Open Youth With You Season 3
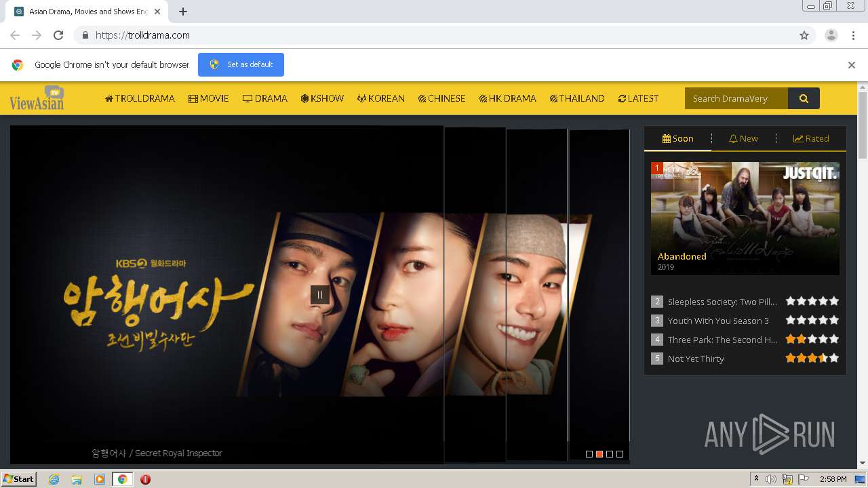 coord(718,321)
